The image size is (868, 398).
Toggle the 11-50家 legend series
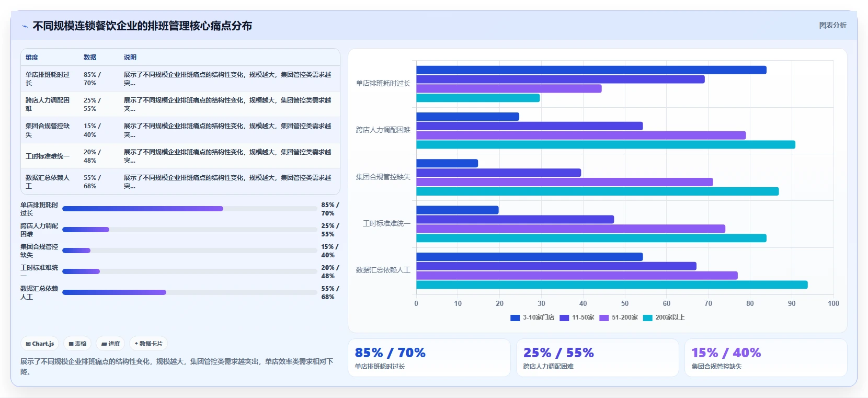tap(577, 317)
